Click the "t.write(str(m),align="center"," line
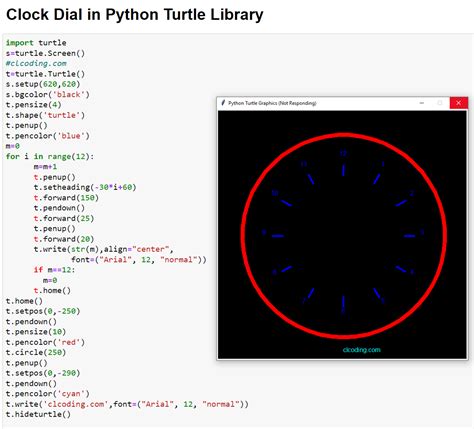Image resolution: width=474 pixels, height=429 pixels. click(104, 249)
